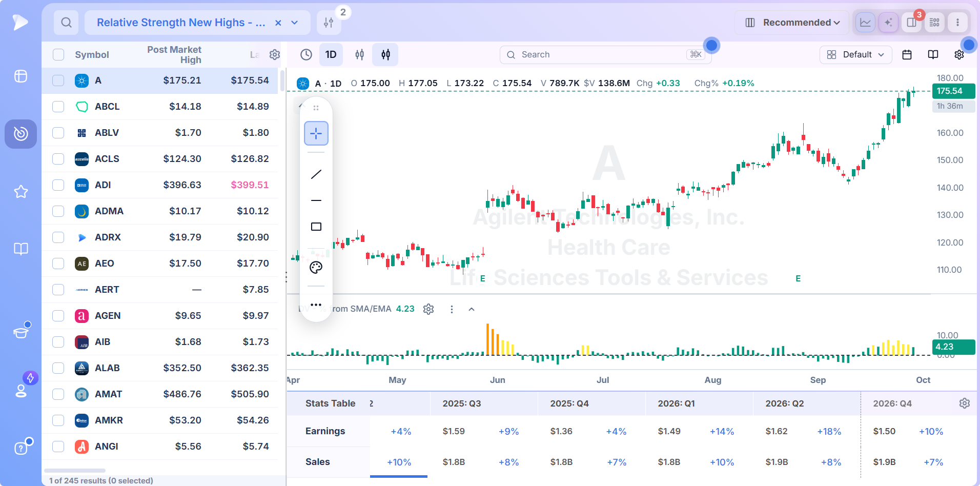Select the crosshair cursor drawing tool
Screen dimensions: 980x486
pos(316,133)
